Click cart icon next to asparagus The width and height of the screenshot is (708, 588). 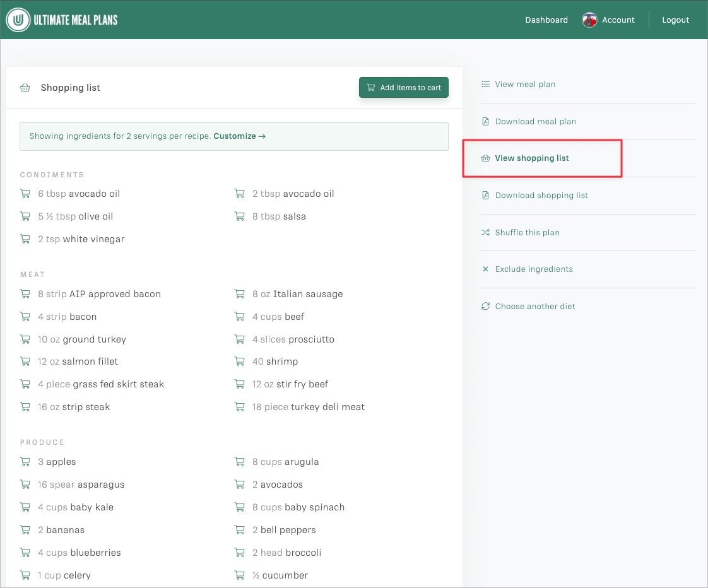click(25, 485)
